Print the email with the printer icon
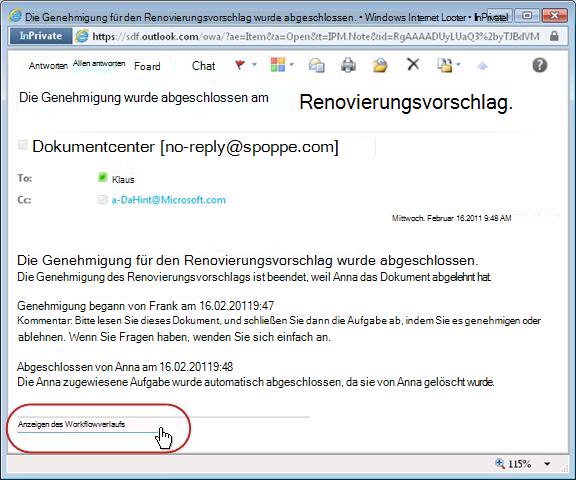This screenshot has height=480, width=576. click(x=348, y=65)
